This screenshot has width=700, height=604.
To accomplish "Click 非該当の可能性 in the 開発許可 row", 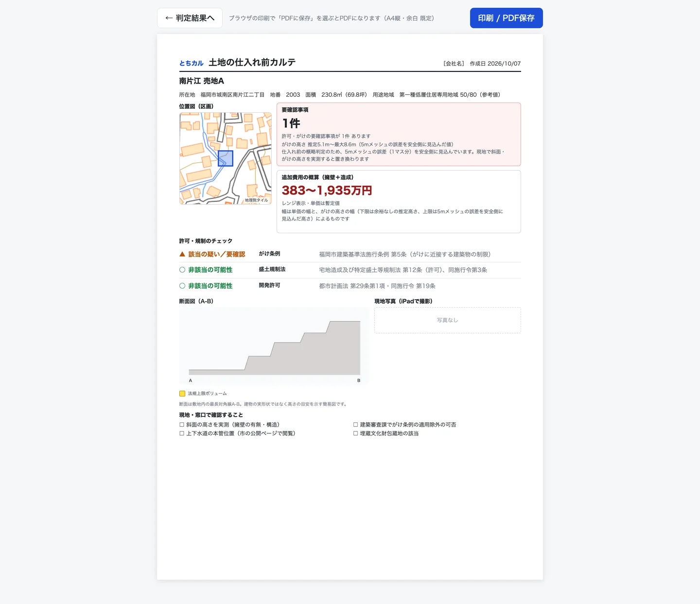I will (210, 286).
